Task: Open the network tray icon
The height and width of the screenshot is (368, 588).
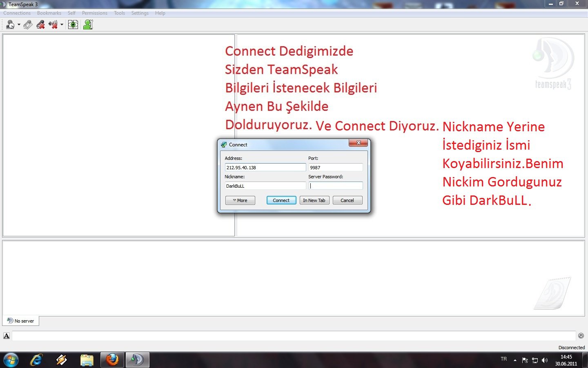Action: (535, 360)
